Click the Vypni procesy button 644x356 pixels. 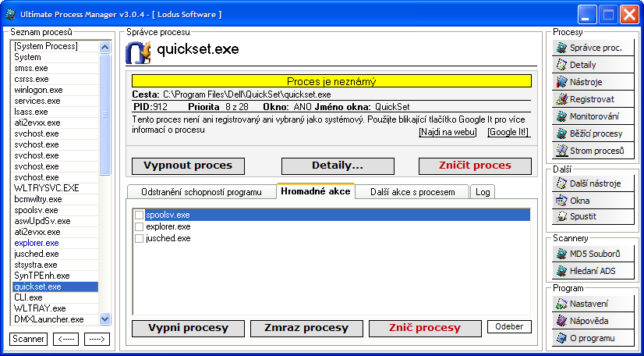click(188, 329)
